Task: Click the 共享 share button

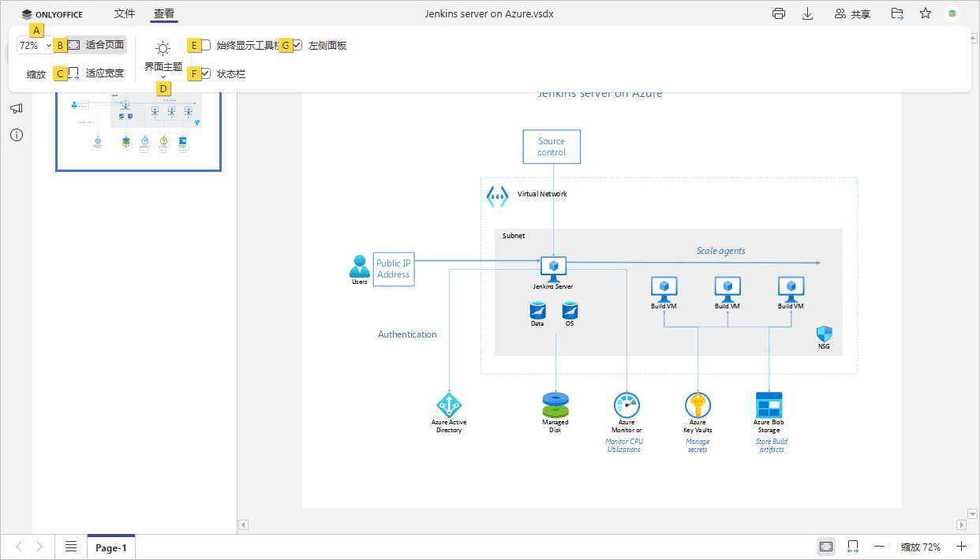Action: point(853,14)
